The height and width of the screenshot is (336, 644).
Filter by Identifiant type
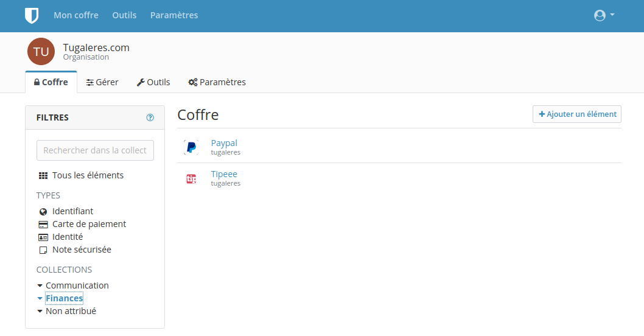click(72, 211)
